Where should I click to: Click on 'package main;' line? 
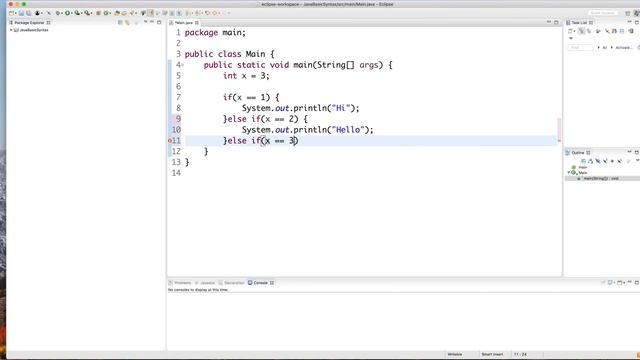pyautogui.click(x=215, y=32)
